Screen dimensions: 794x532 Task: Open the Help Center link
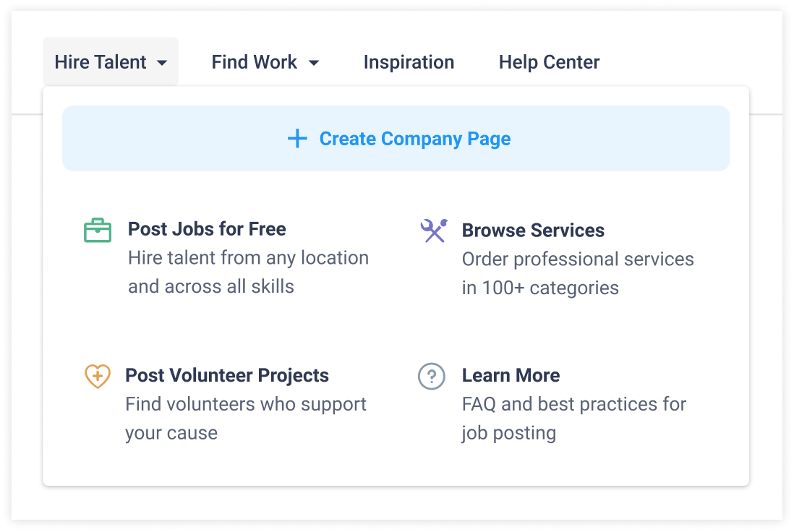pos(549,61)
